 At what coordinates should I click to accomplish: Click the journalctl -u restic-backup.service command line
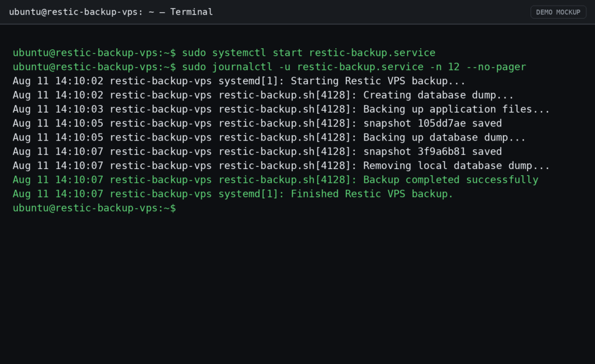[270, 67]
